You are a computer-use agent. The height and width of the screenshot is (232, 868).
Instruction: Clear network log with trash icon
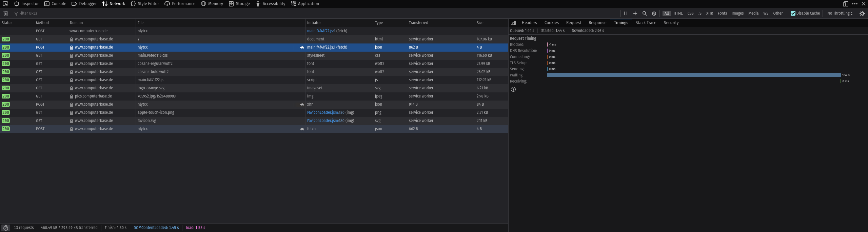click(x=6, y=14)
